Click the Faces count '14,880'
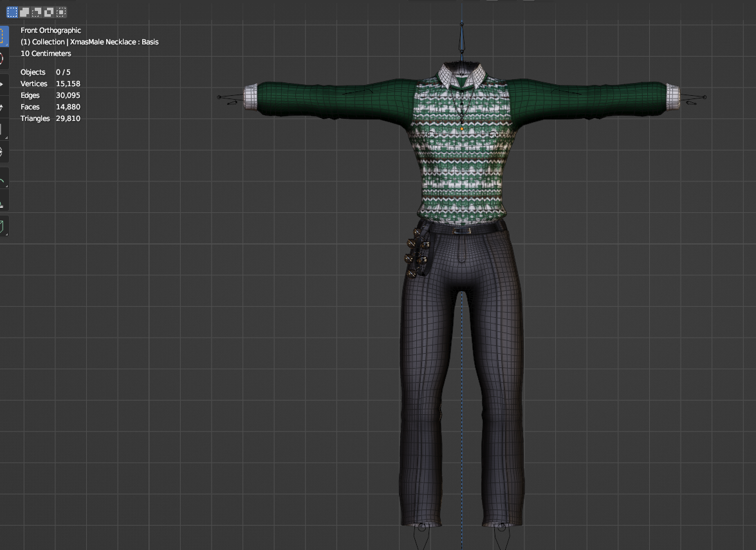756x550 pixels. 68,107
